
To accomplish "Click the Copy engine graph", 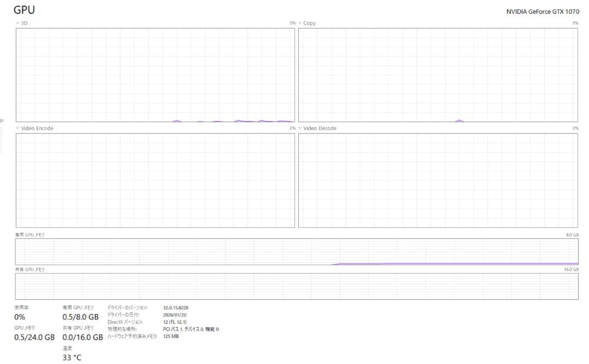I will click(438, 75).
